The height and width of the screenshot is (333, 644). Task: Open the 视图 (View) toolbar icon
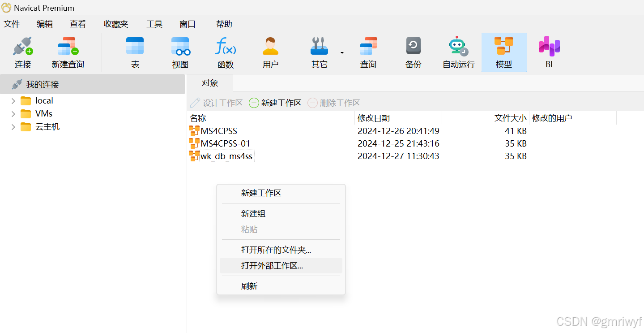[x=180, y=47]
